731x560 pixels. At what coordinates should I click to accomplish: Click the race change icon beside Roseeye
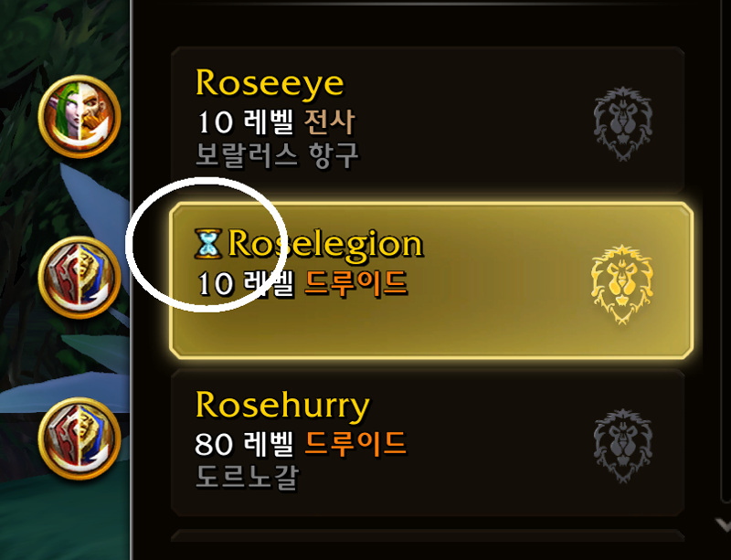click(79, 117)
